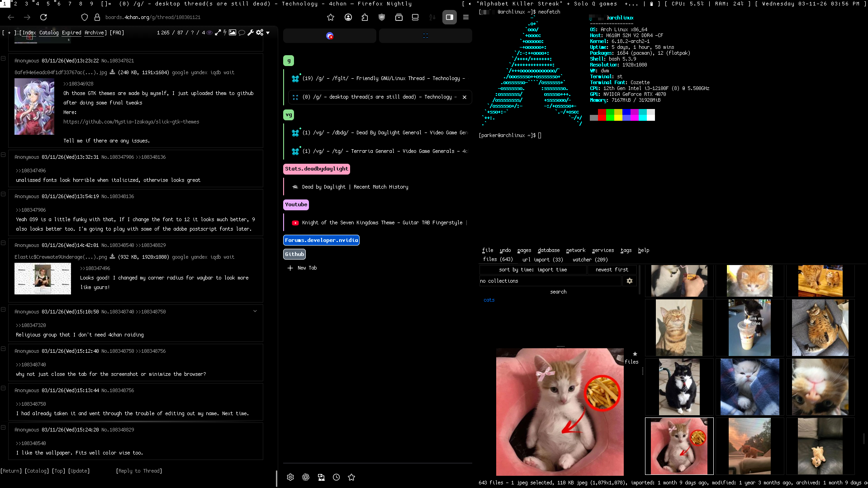Screen dimensions: 868x488
Task: Close the desktop thread vertical tab
Action: [x=465, y=97]
